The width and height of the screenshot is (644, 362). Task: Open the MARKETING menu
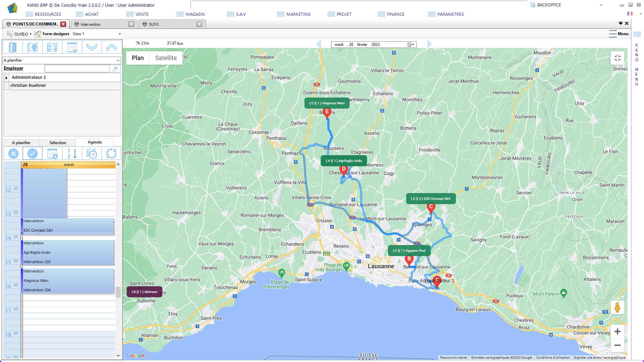click(x=294, y=14)
